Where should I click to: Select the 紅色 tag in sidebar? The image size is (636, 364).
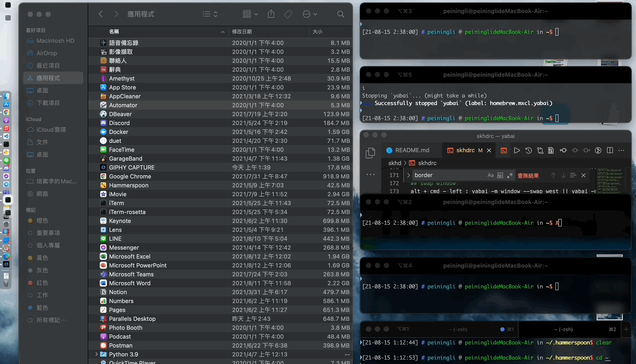[42, 283]
